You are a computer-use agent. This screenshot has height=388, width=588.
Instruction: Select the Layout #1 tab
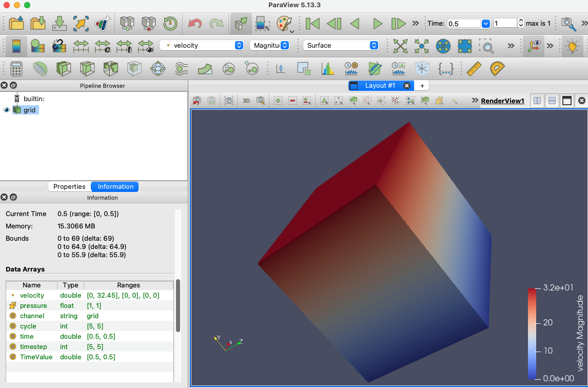pyautogui.click(x=380, y=86)
